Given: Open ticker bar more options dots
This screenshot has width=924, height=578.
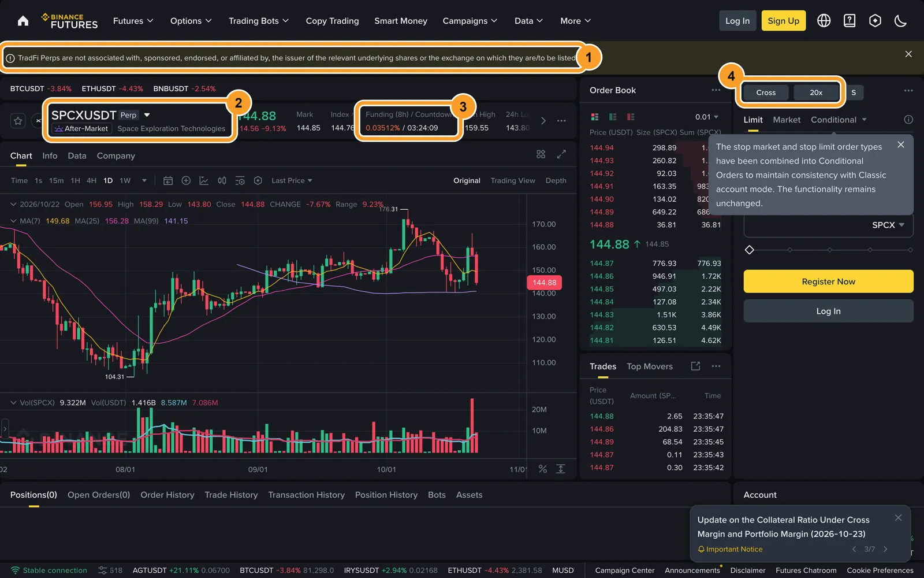Looking at the screenshot, I should 561,121.
